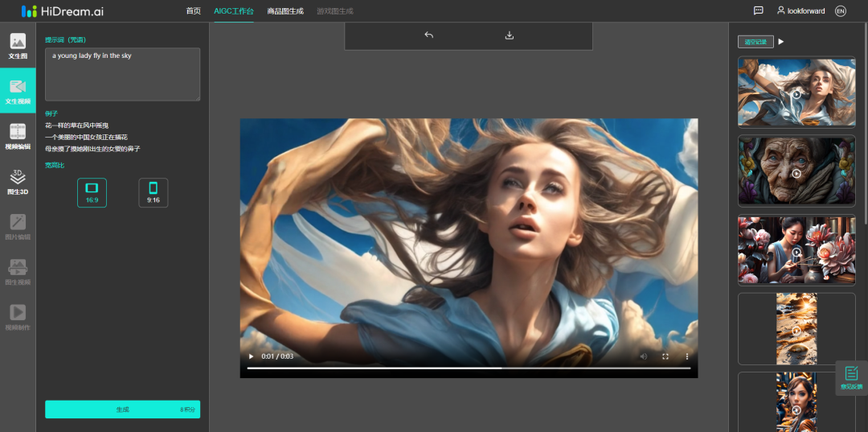Open the lookforward user account
Image resolution: width=868 pixels, height=432 pixels.
pyautogui.click(x=801, y=11)
